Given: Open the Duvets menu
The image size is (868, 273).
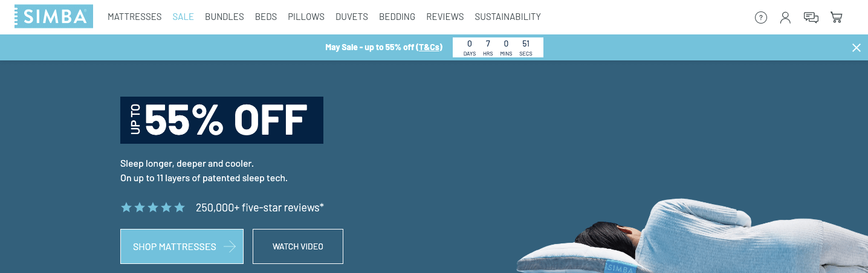Looking at the screenshot, I should (x=352, y=17).
